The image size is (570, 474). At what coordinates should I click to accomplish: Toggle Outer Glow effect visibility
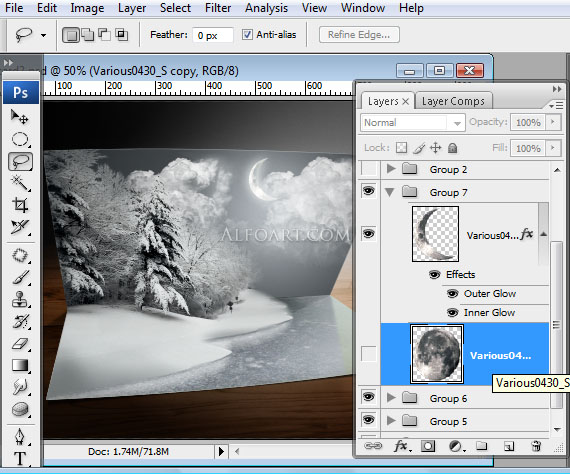452,293
